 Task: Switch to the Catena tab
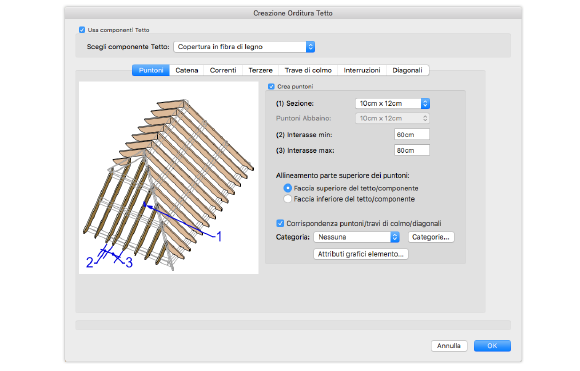pos(186,70)
